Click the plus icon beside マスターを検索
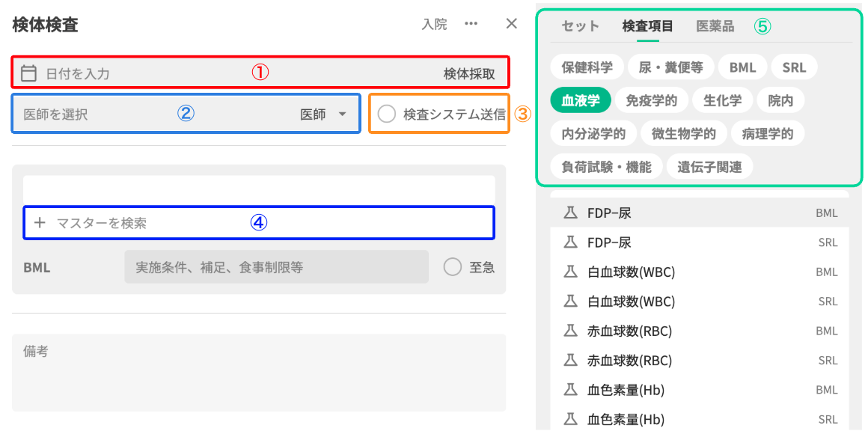868x434 pixels. click(40, 223)
